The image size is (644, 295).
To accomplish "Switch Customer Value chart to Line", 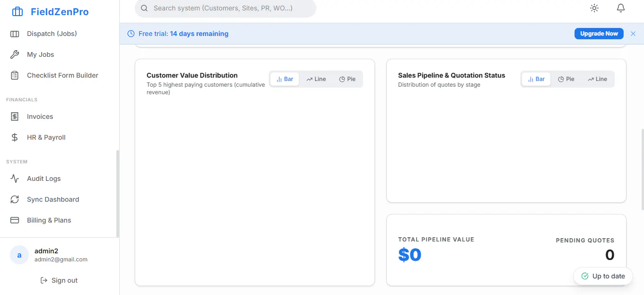I will (x=316, y=79).
